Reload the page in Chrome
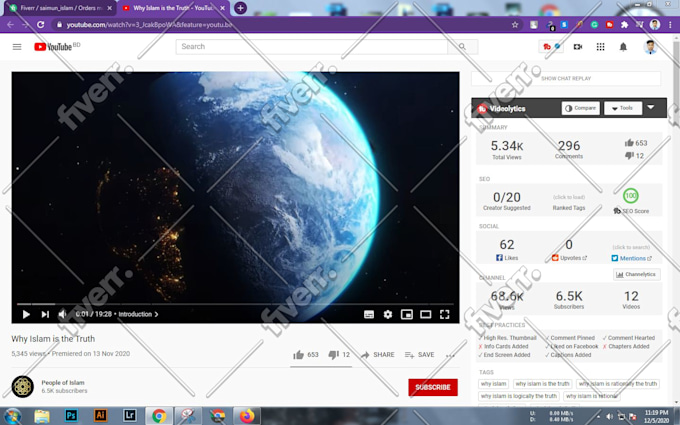The width and height of the screenshot is (680, 425). pos(40,25)
